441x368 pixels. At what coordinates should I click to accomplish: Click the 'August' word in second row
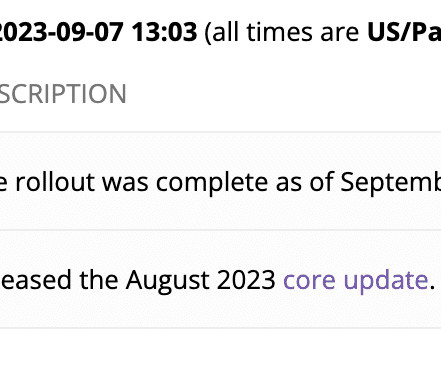[x=167, y=281]
